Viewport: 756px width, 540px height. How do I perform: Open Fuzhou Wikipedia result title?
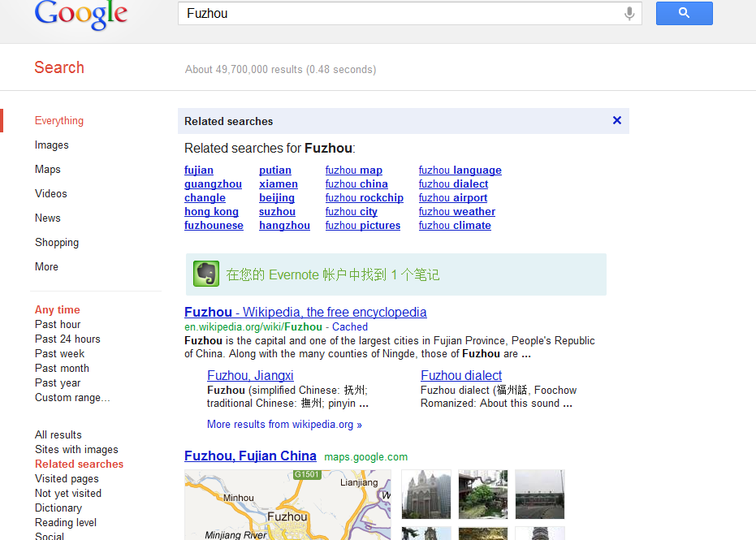pyautogui.click(x=305, y=312)
